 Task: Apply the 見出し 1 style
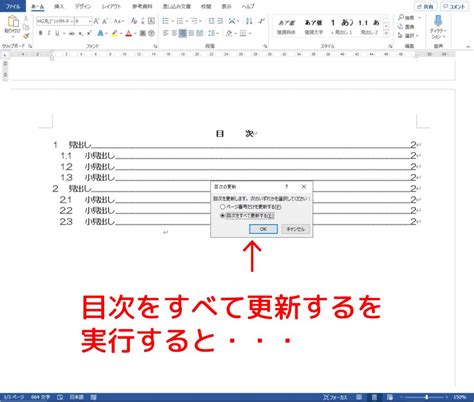click(x=342, y=27)
